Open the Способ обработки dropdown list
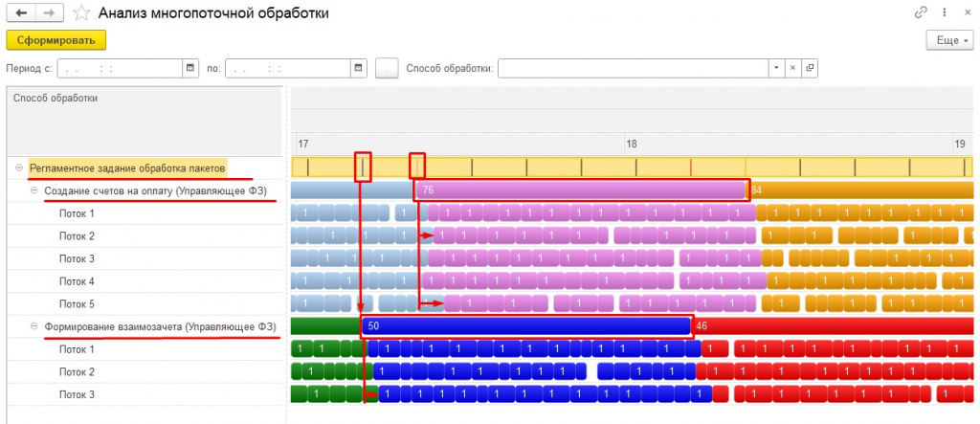The image size is (980, 424). [776, 68]
